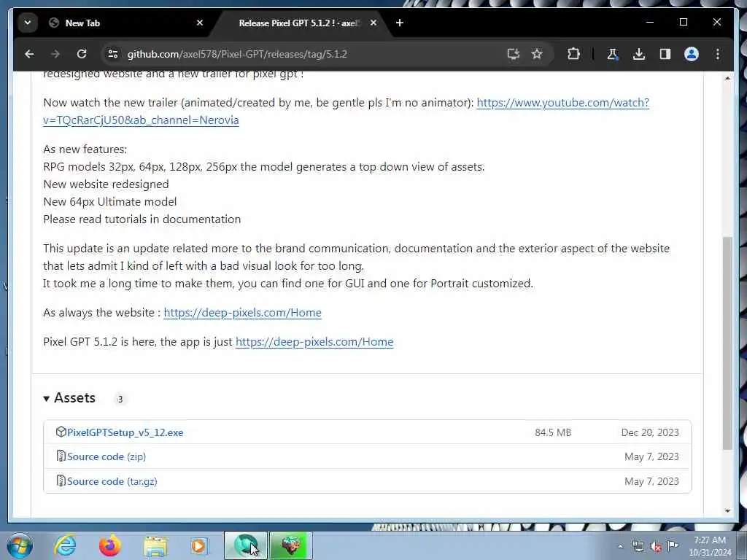Screen dimensions: 747x560
Task: Collapse the Assets section
Action: click(69, 398)
